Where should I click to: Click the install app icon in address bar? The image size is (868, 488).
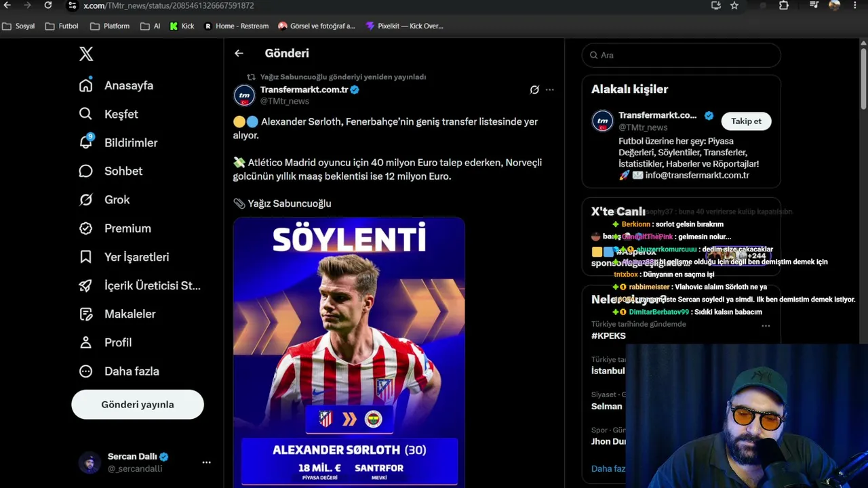[x=716, y=5]
